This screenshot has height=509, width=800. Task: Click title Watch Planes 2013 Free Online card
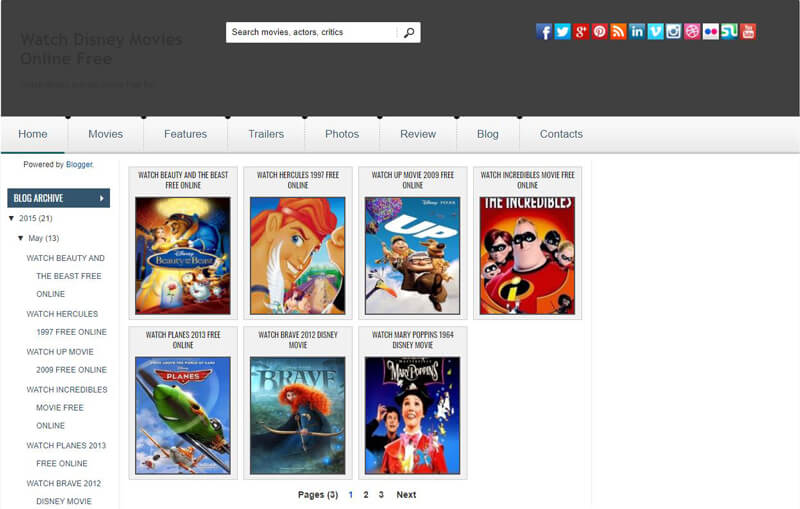coord(183,340)
